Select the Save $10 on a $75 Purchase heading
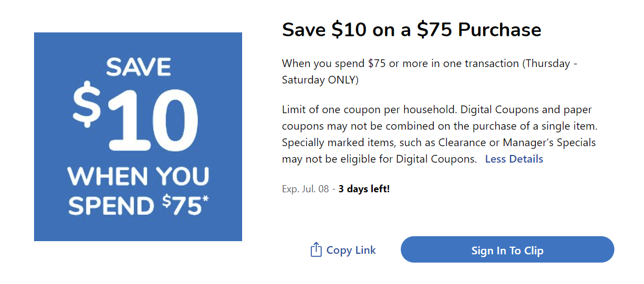 [x=412, y=30]
